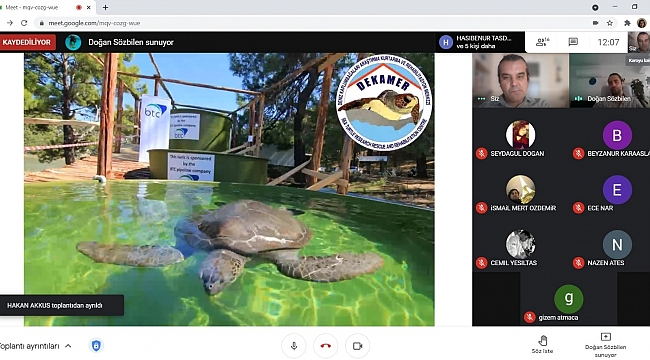
Task: Click the purple B avatar of BEYZANUR
Action: click(x=617, y=134)
